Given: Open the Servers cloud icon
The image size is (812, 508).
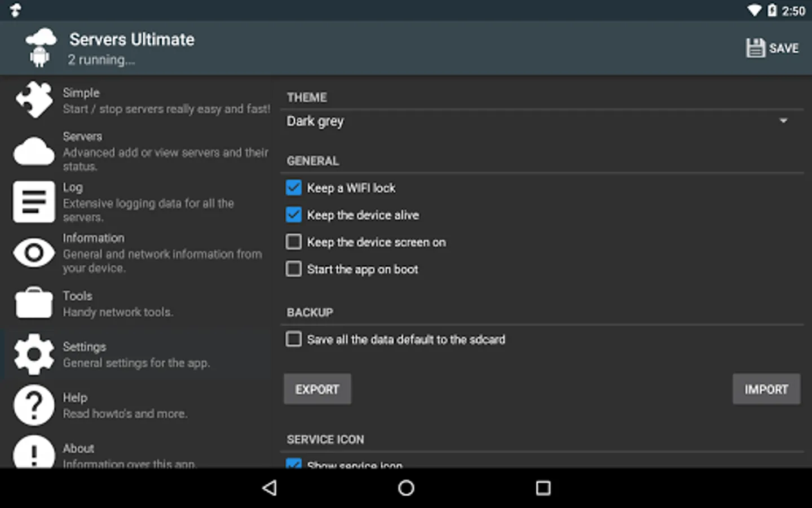Looking at the screenshot, I should [x=34, y=151].
